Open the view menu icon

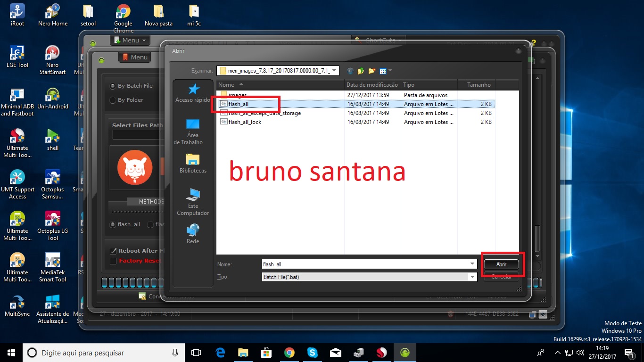pyautogui.click(x=383, y=71)
